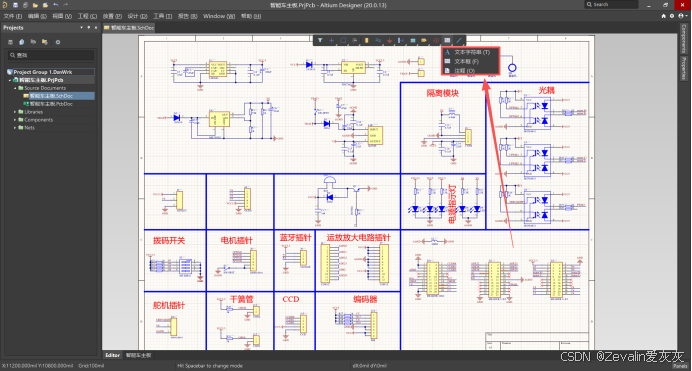The height and width of the screenshot is (371, 692).
Task: Select the harness tool in active bar
Action: 401,40
